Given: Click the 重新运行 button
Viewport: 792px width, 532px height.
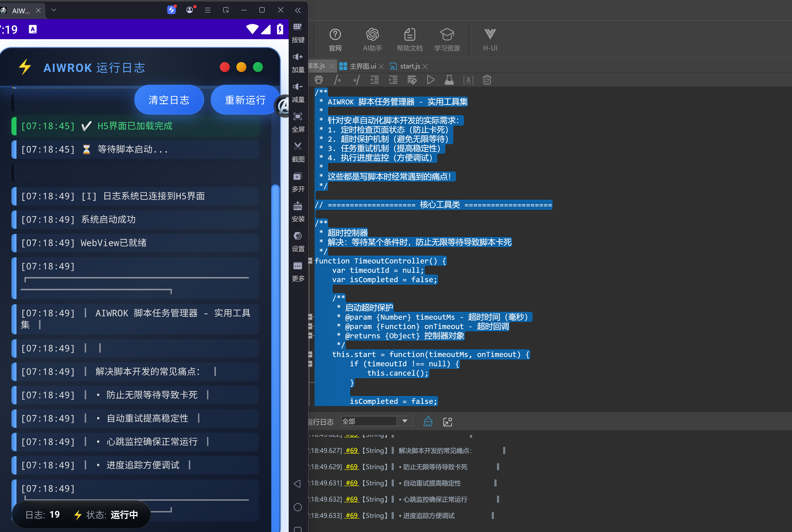Looking at the screenshot, I should pos(245,100).
